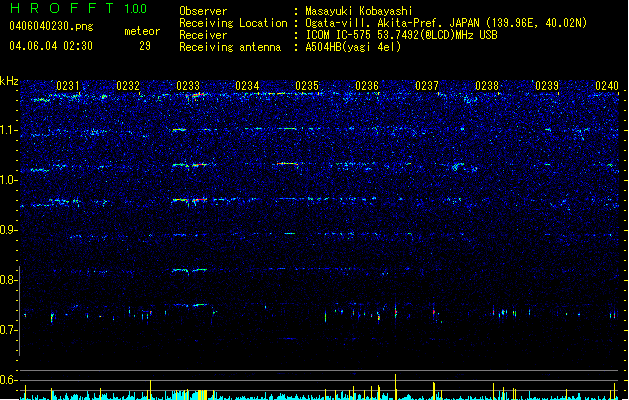Image resolution: width=629 pixels, height=400 pixels.
Task: Click the 1.1 kHz axis label
Action: [9, 130]
